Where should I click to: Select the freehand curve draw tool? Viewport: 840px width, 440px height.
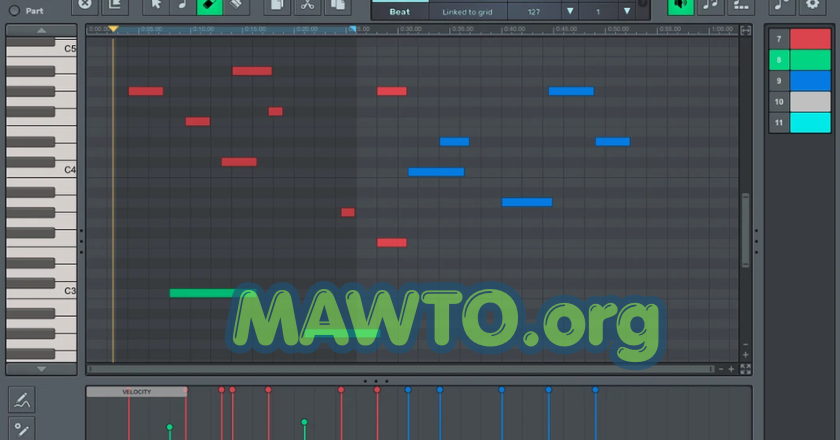[x=22, y=400]
